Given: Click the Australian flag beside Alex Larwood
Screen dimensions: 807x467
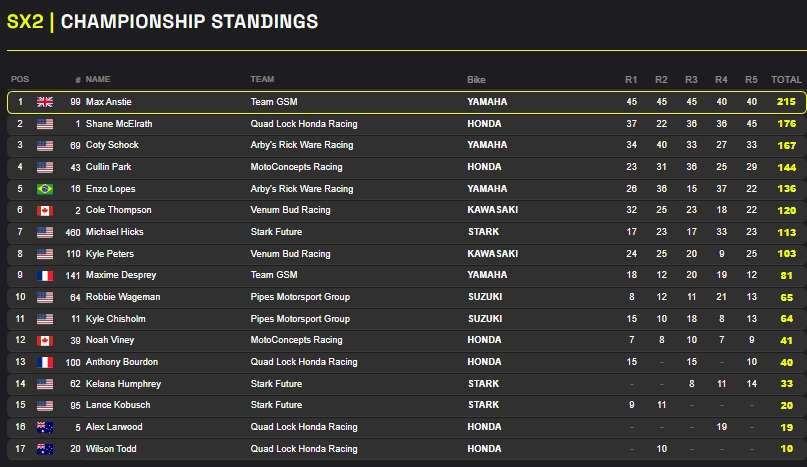Looking at the screenshot, I should click(45, 427).
